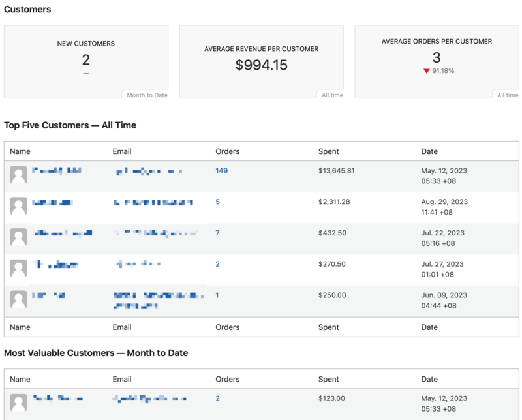Open the 2 orders link in the $123.00 row
The image size is (522, 420).
(x=217, y=398)
